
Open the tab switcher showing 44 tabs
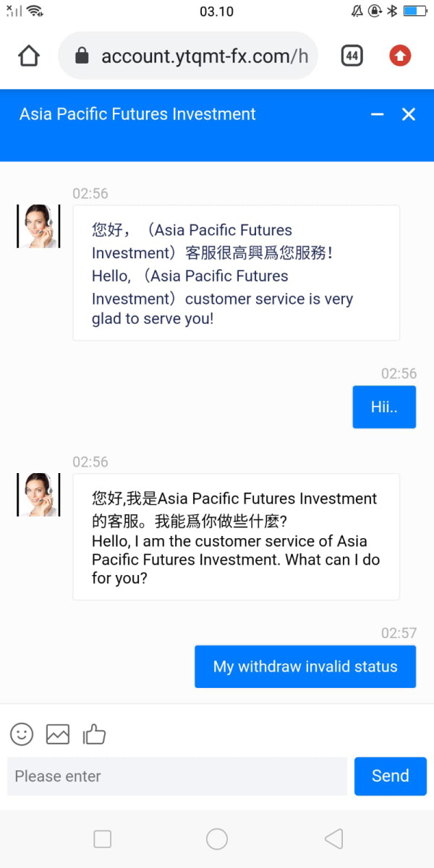[352, 56]
